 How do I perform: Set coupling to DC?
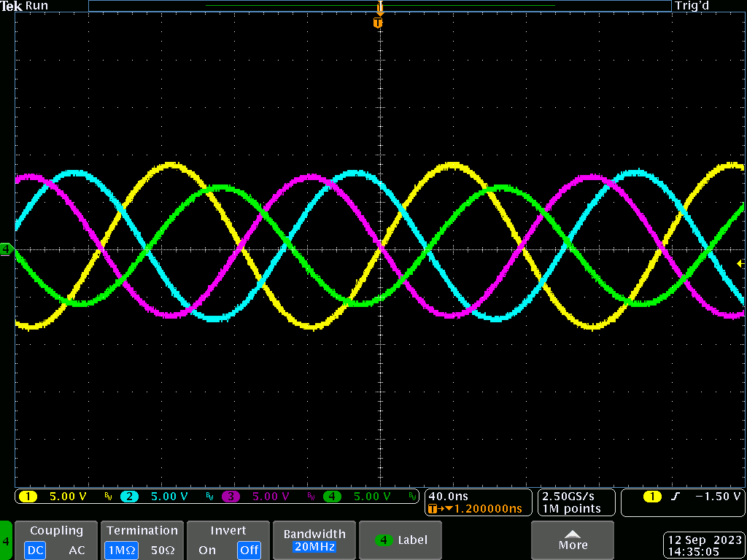click(35, 550)
